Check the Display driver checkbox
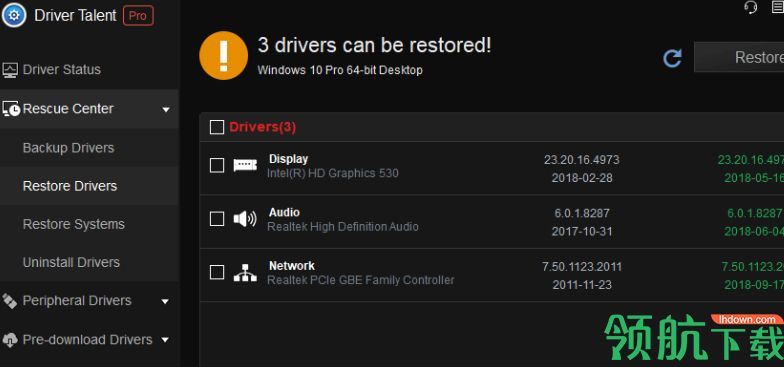 (217, 166)
